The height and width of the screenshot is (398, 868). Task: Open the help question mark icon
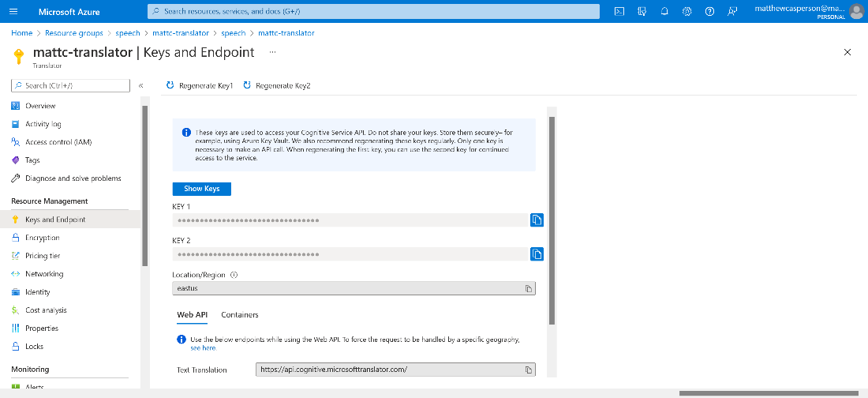[x=709, y=11]
